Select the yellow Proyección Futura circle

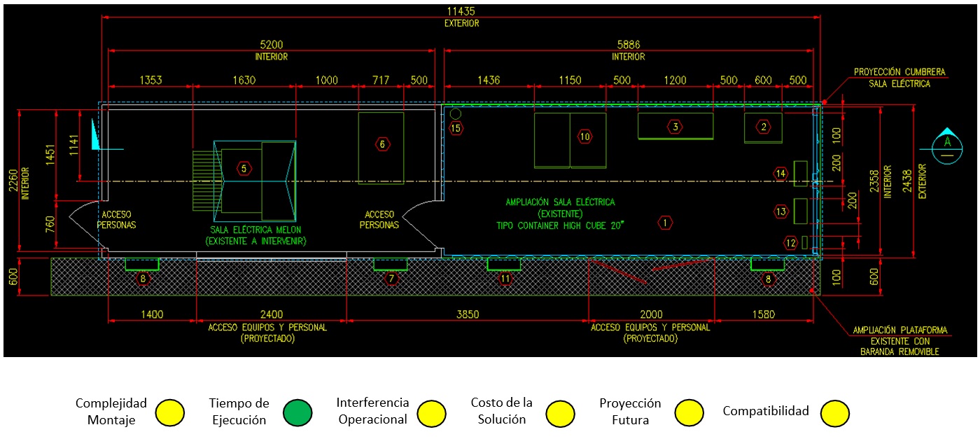coord(689,413)
